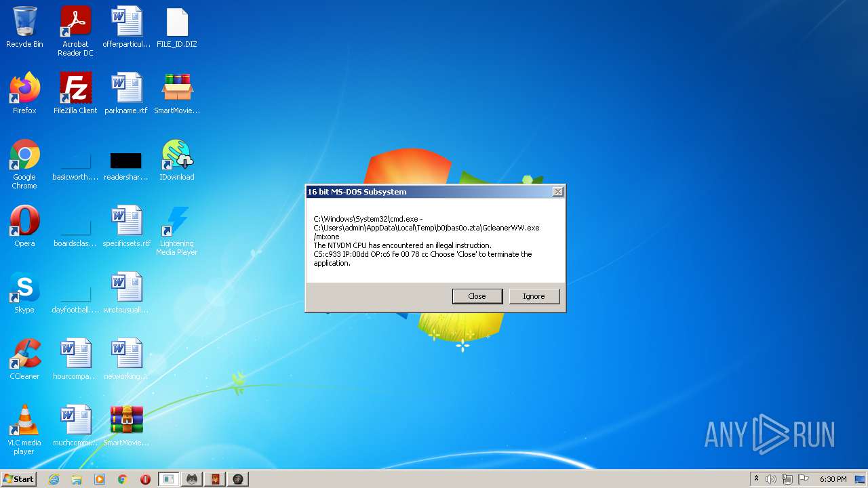Select the boardsclas... file icon
The image size is (868, 488).
75,230
